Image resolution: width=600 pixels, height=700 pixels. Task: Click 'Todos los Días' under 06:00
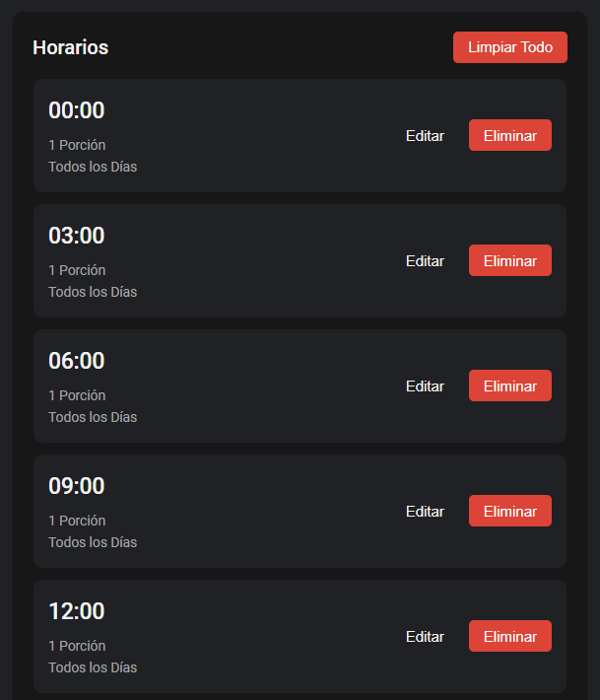pyautogui.click(x=93, y=417)
